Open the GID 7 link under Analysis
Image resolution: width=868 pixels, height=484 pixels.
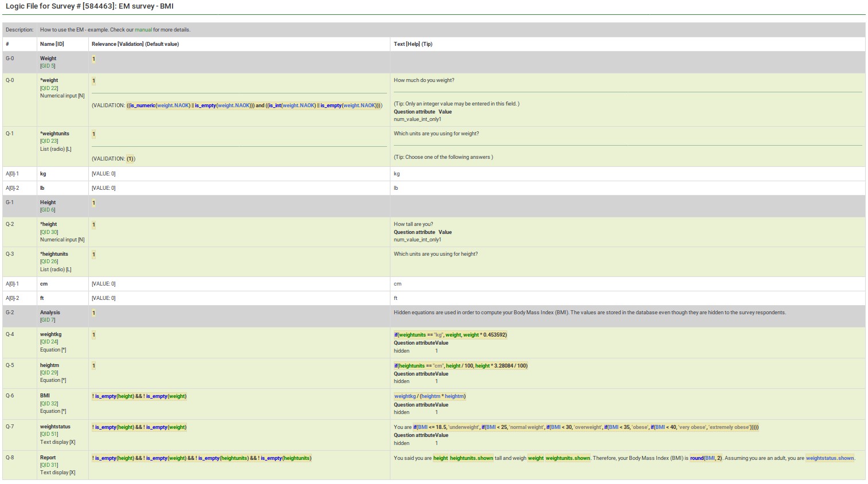point(48,320)
